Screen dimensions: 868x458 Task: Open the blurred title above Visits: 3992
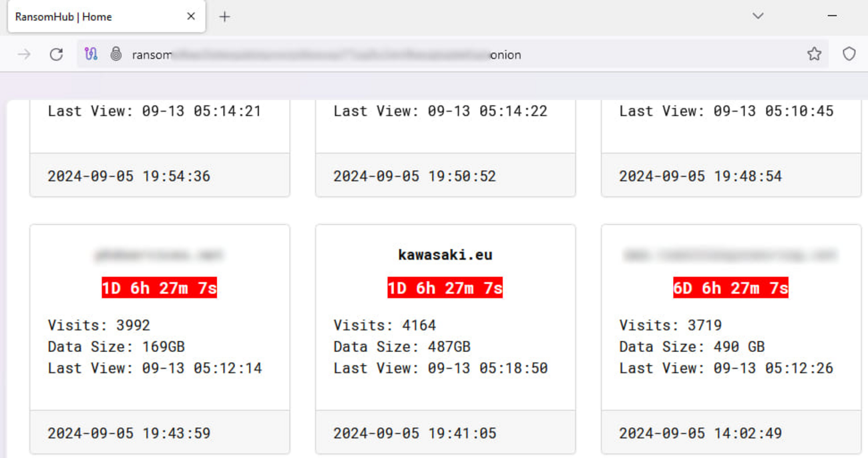click(x=159, y=254)
